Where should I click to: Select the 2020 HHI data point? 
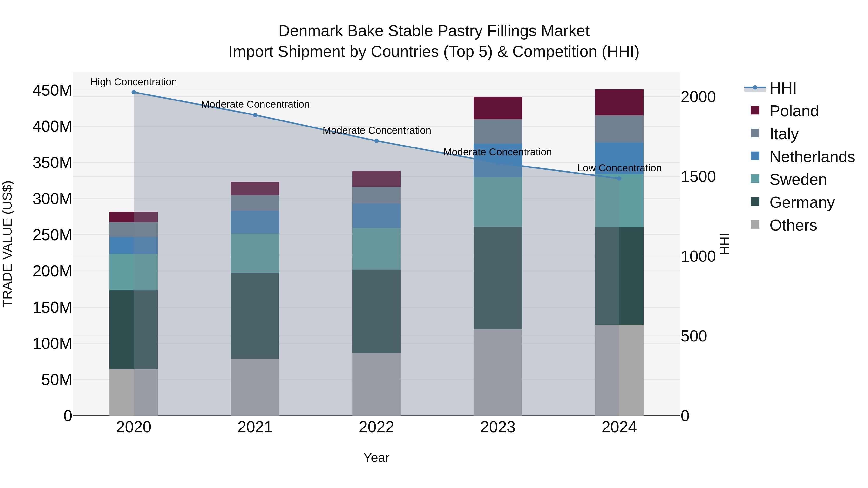[x=134, y=92]
